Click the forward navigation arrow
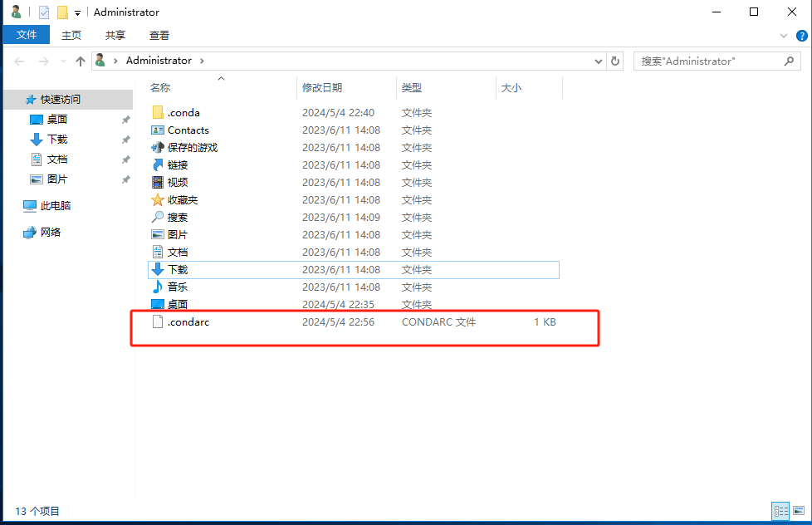 pos(44,61)
